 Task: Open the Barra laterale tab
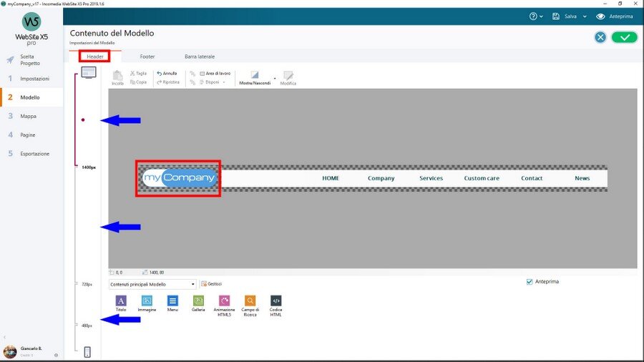tap(200, 56)
